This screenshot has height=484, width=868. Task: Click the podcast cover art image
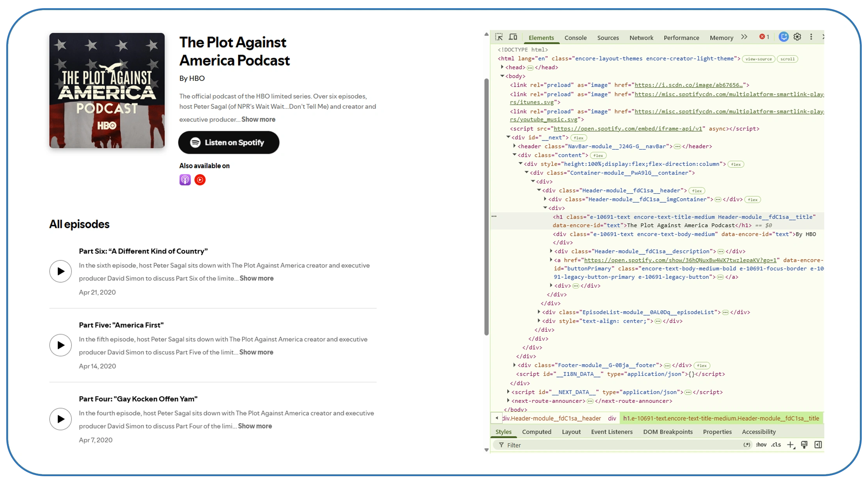coord(107,91)
